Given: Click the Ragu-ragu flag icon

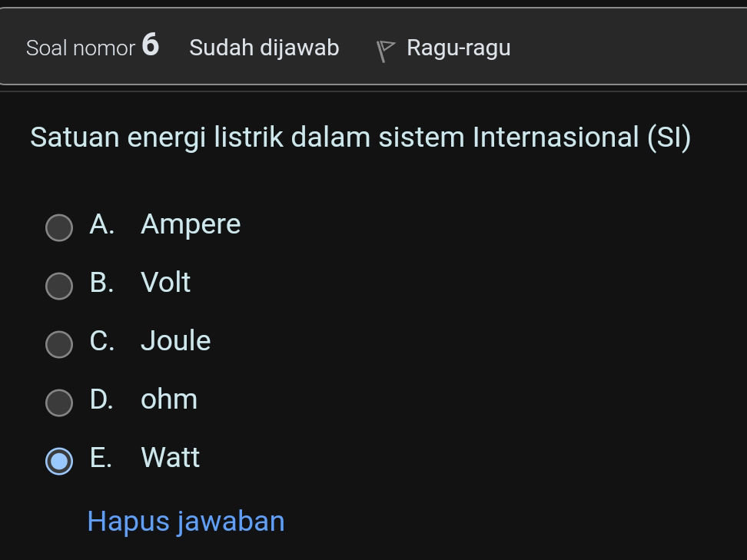Looking at the screenshot, I should coord(387,48).
